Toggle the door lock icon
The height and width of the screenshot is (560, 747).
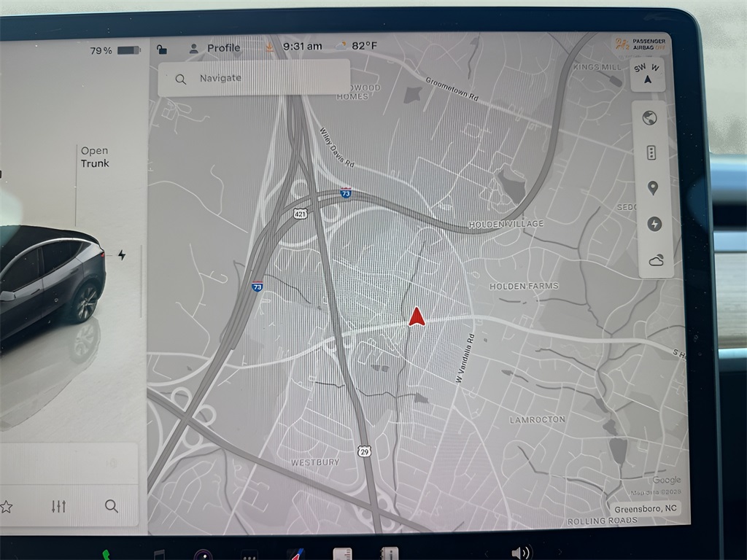click(x=162, y=49)
